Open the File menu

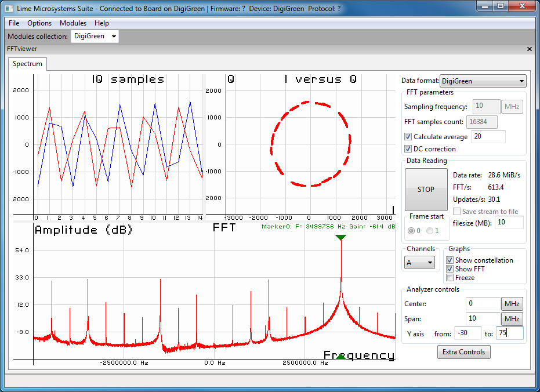click(x=14, y=23)
